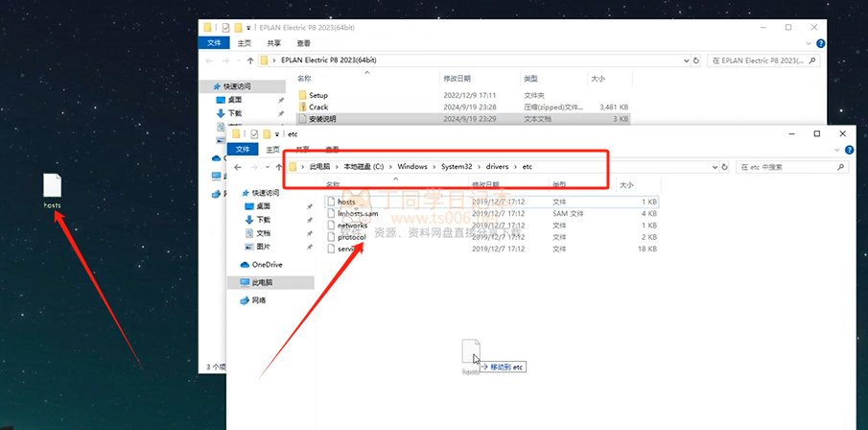Image resolution: width=868 pixels, height=430 pixels.
Task: Open address history dropdown in EPLAN window
Action: pyautogui.click(x=687, y=60)
